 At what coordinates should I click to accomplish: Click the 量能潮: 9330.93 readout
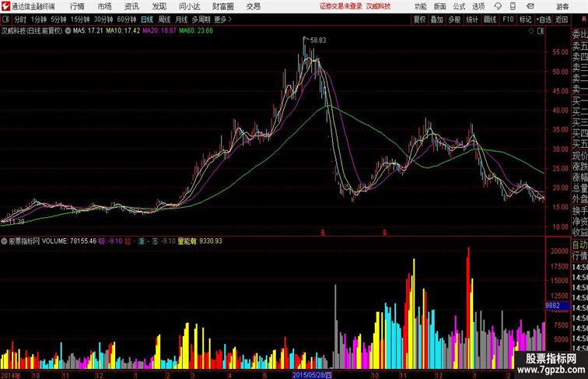pyautogui.click(x=200, y=241)
